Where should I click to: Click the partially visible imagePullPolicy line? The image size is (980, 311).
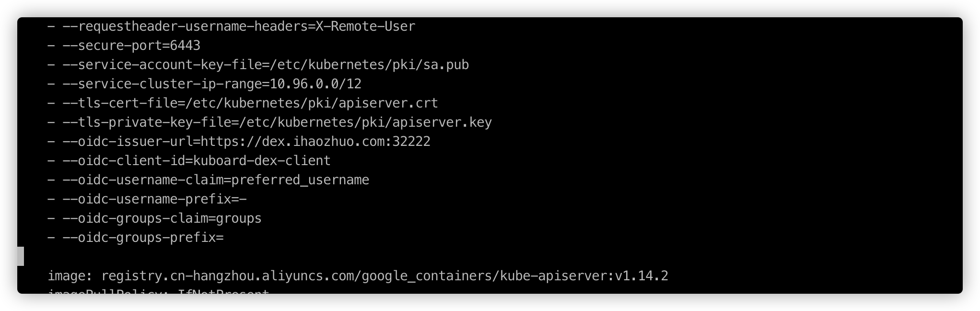158,292
